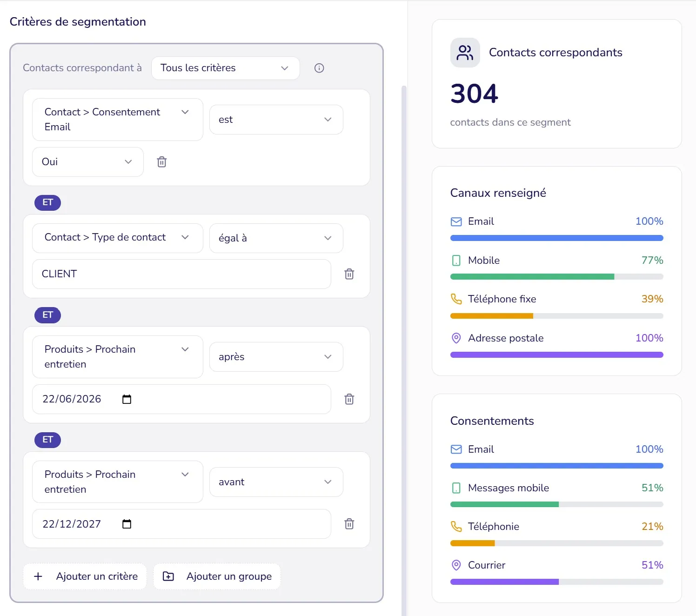This screenshot has width=696, height=616.
Task: Click the Adresse postale pin icon
Action: [x=456, y=338]
